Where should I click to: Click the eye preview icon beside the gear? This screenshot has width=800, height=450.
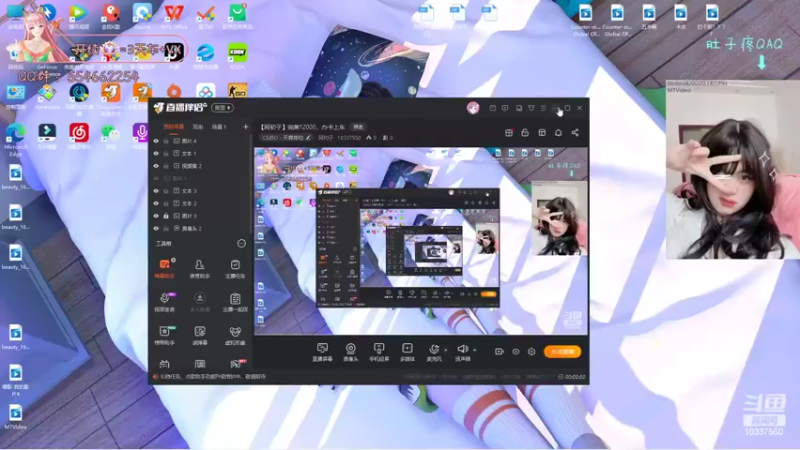click(x=516, y=352)
